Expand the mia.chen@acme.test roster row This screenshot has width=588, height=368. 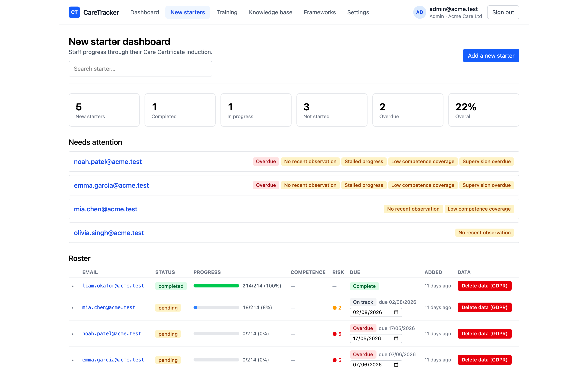click(x=73, y=308)
